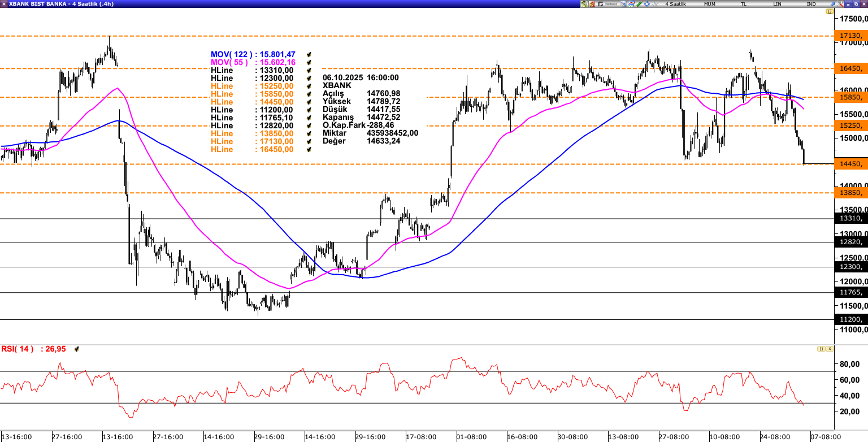This screenshot has width=868, height=442.
Task: Open the indicator waveform icon in toolbar
Action: 654,4
